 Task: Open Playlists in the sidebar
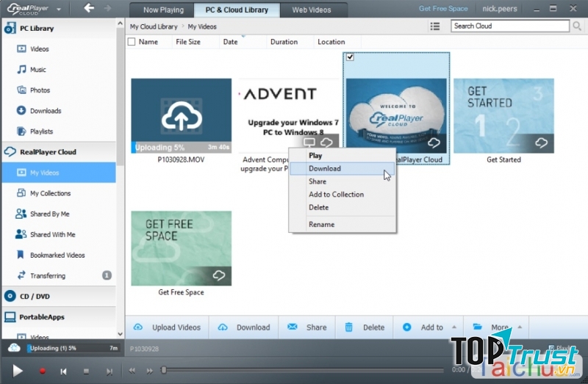pyautogui.click(x=41, y=131)
